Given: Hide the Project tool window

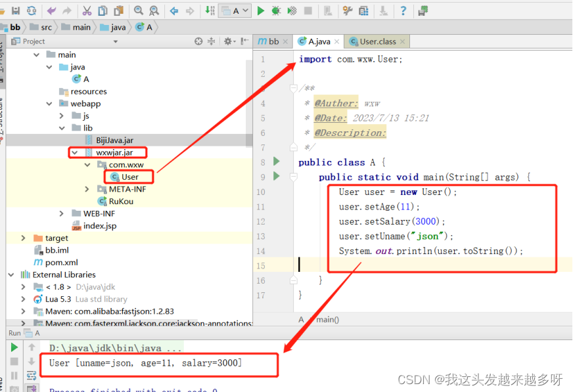Looking at the screenshot, I should click(245, 41).
